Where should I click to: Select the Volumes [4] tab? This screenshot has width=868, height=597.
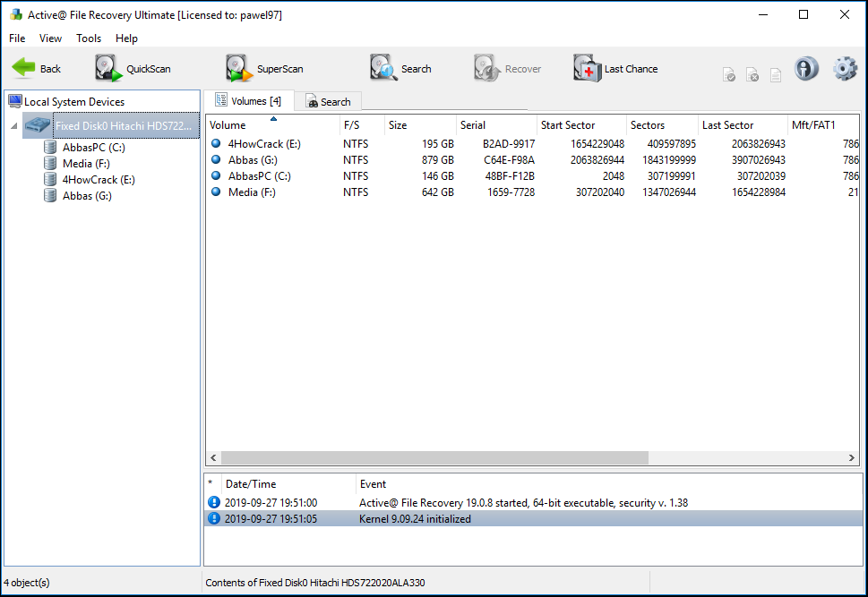coord(248,101)
